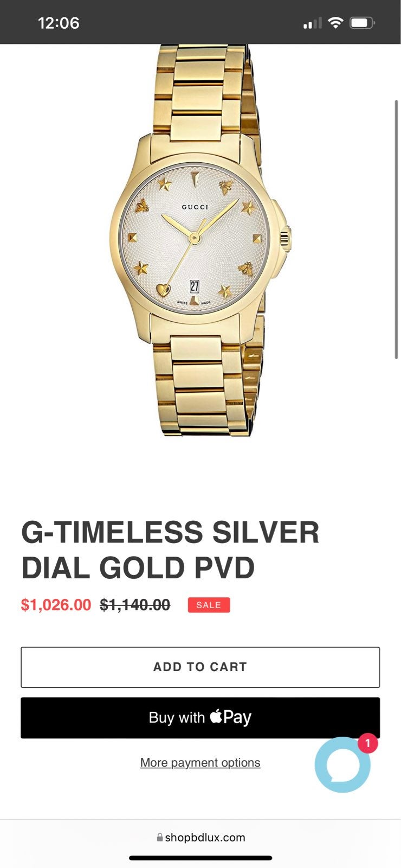Tap the Wi-Fi status icon
The height and width of the screenshot is (868, 401).
point(336,23)
